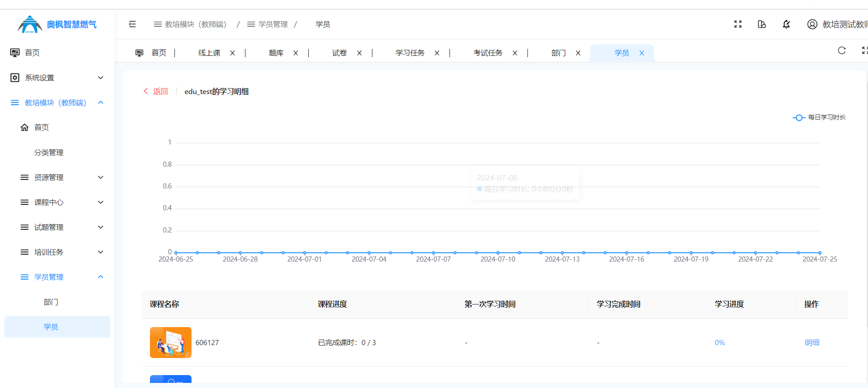Switch to the 题库 tab
This screenshot has width=868, height=388.
click(276, 53)
